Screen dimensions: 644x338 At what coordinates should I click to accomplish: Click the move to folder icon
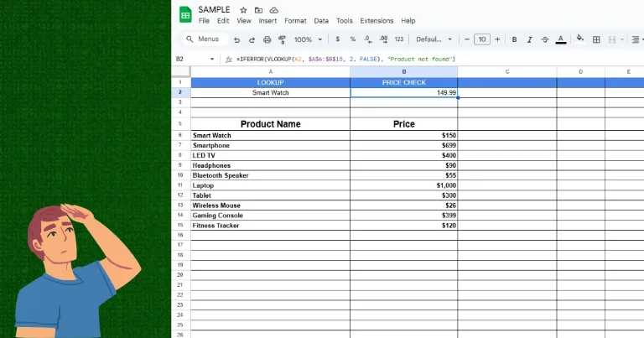tap(258, 9)
